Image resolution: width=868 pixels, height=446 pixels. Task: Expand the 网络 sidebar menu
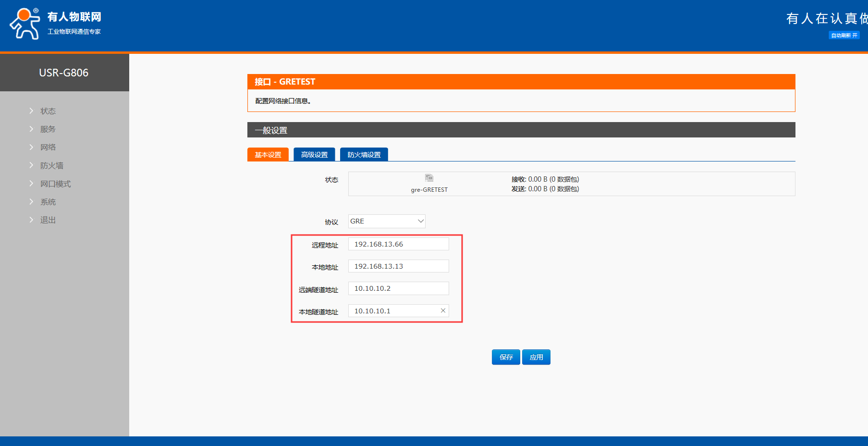(48, 147)
